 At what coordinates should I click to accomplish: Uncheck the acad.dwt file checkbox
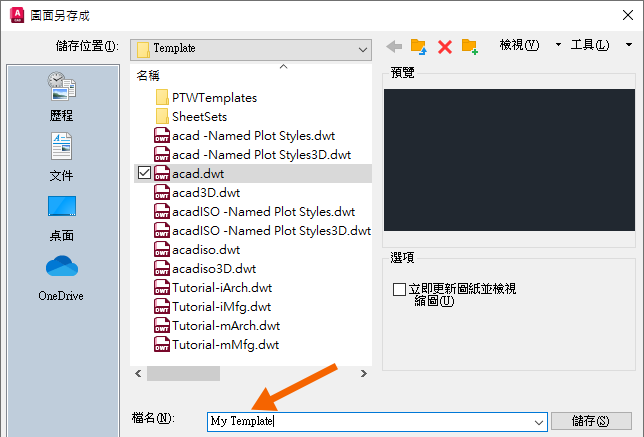point(145,173)
